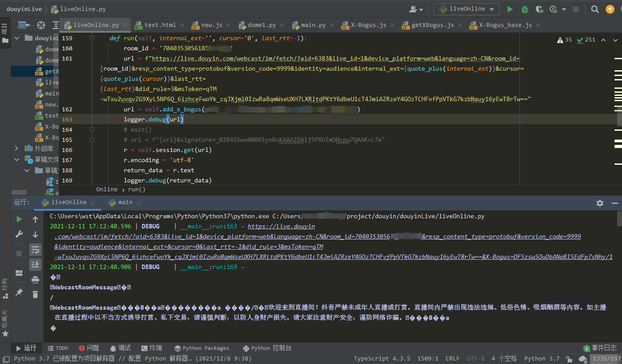Rerun the script in the Run panel
622x364 pixels.
click(19, 219)
